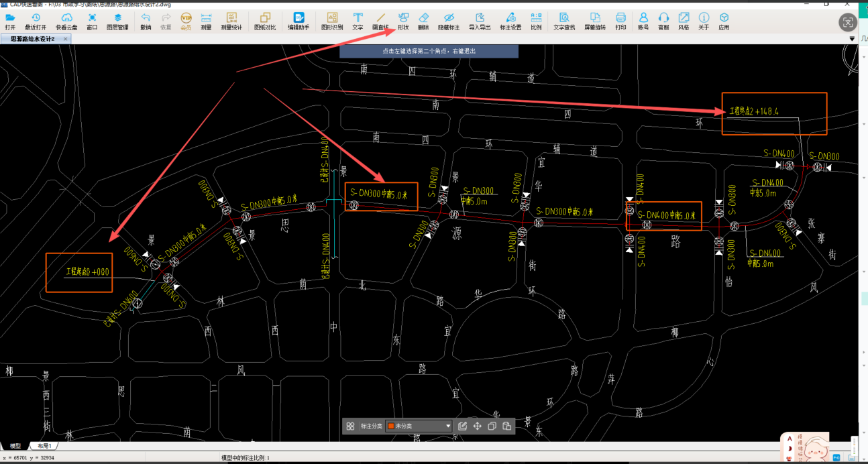The width and height of the screenshot is (868, 464).
Task: Open the 最近打开 recent files list
Action: point(36,21)
